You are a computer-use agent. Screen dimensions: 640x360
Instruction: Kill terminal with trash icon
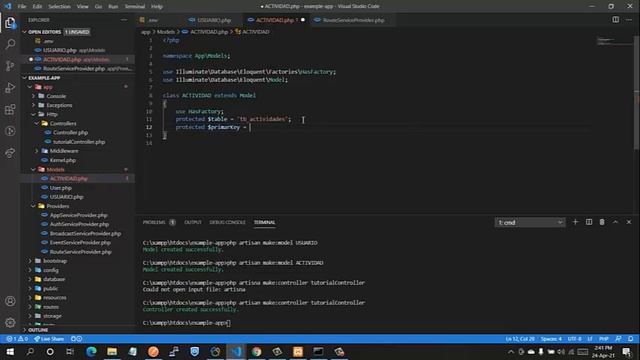[x=602, y=222]
